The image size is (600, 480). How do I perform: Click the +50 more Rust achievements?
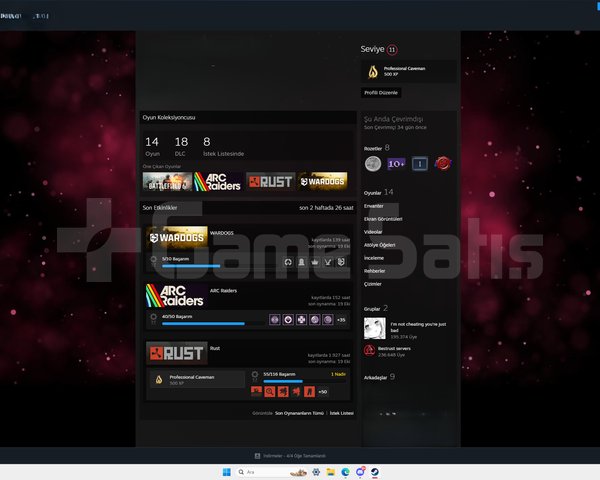(x=323, y=392)
